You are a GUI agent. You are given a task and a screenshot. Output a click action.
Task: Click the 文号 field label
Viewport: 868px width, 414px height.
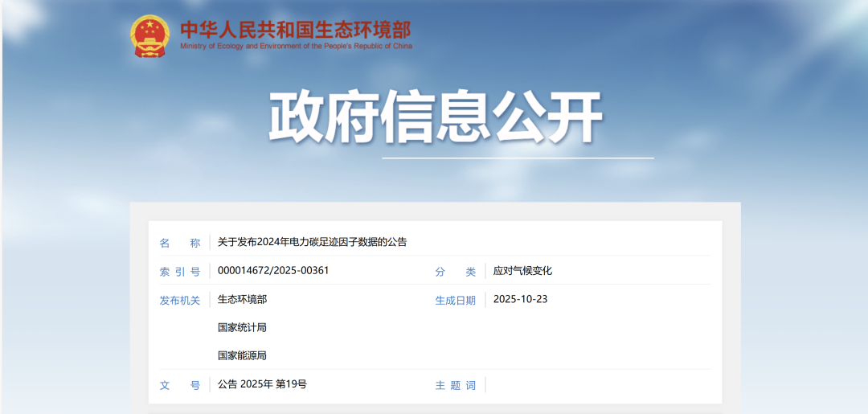coord(180,386)
